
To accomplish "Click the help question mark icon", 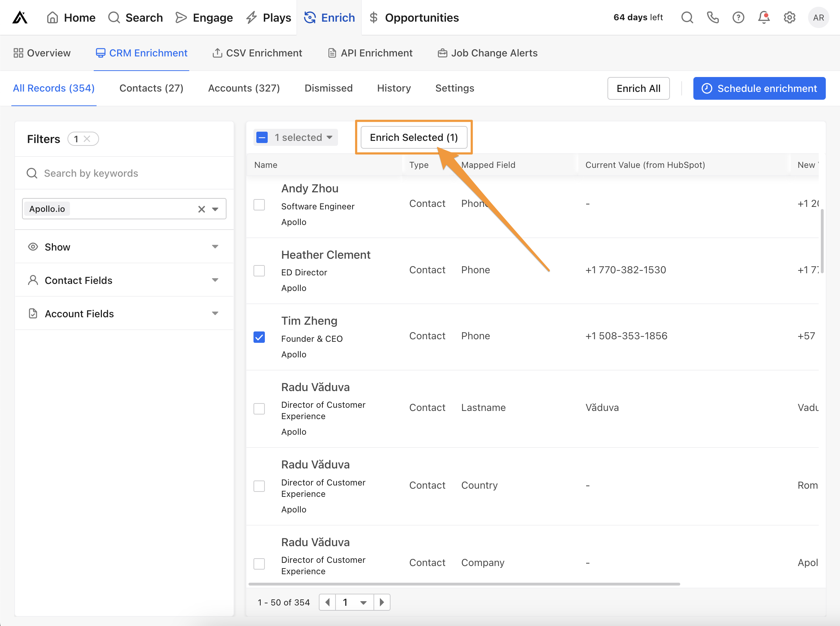I will (738, 17).
